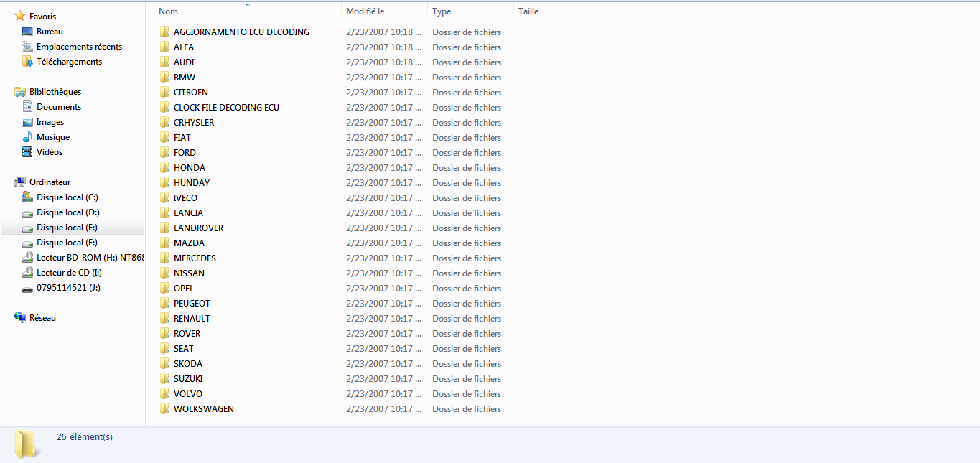This screenshot has width=980, height=463.
Task: Select the SKODA folder name
Action: (x=188, y=363)
